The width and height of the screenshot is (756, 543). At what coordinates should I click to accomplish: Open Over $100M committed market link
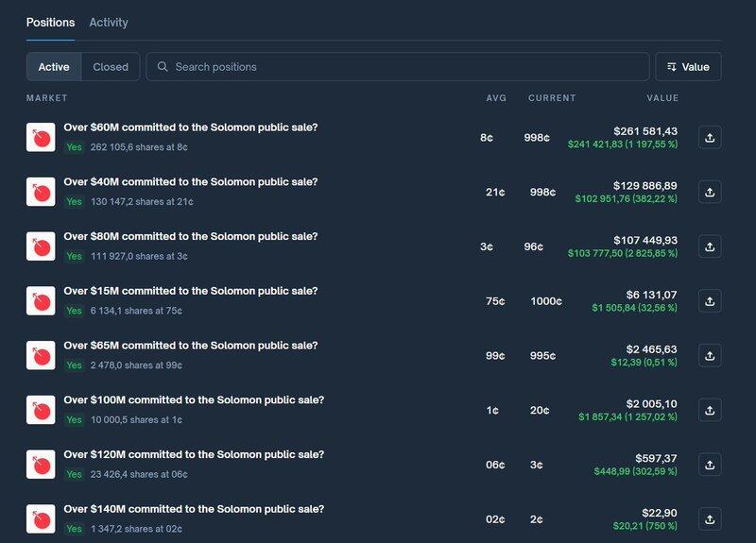coord(194,400)
